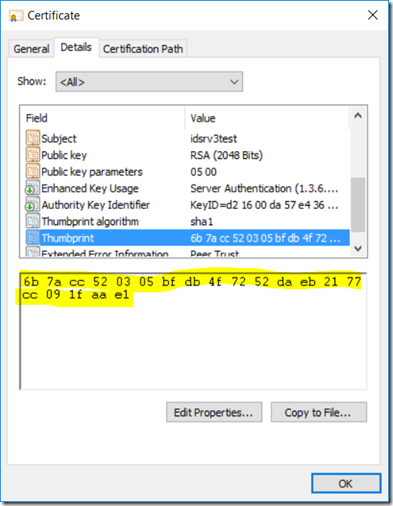Select the Public key parameters label

click(92, 172)
